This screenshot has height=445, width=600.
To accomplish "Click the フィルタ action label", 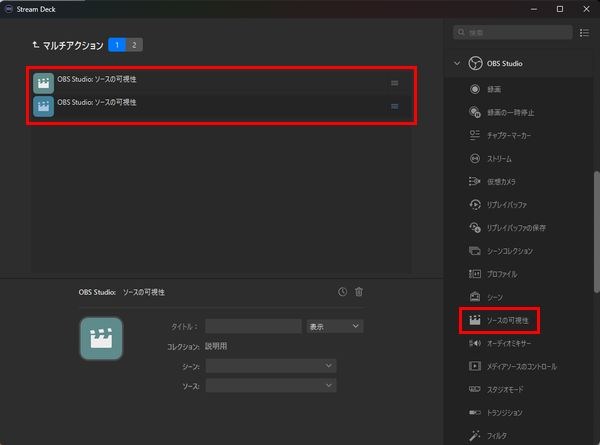I will 497,436.
